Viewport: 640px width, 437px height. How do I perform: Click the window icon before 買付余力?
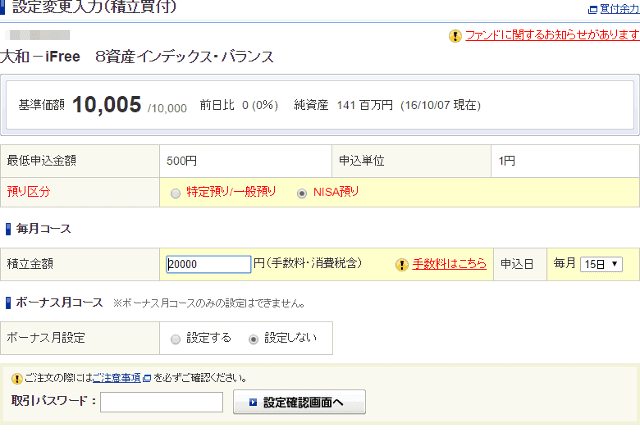click(x=592, y=10)
